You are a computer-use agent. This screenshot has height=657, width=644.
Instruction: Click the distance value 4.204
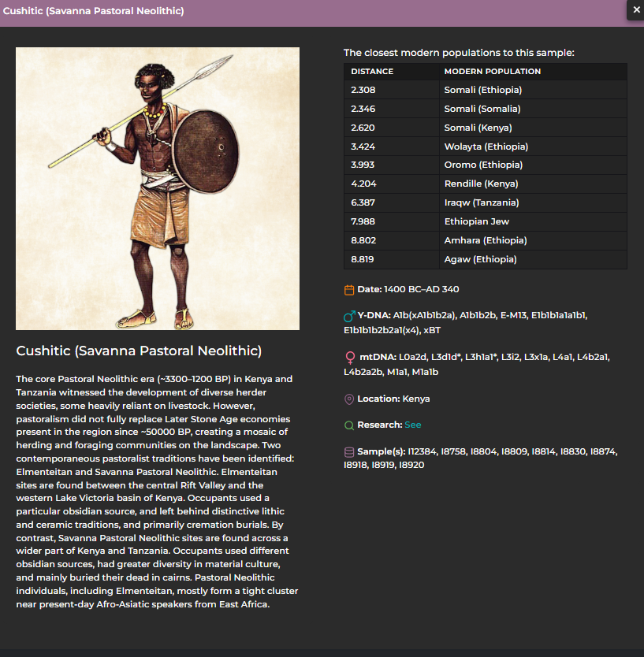point(363,184)
